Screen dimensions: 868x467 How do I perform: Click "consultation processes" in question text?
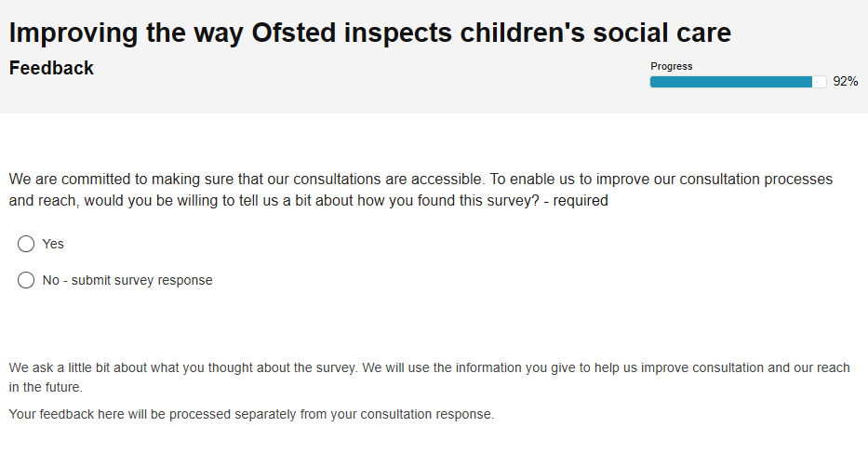click(x=755, y=180)
